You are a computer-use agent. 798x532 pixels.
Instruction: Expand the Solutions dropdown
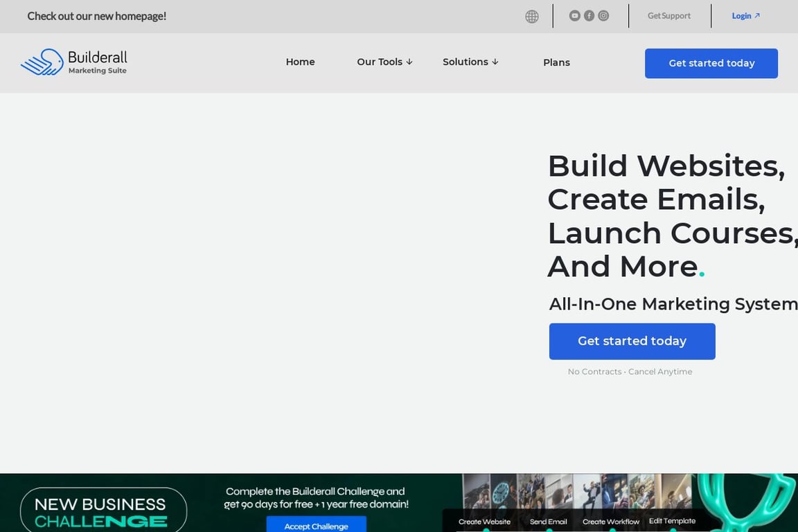[470, 62]
